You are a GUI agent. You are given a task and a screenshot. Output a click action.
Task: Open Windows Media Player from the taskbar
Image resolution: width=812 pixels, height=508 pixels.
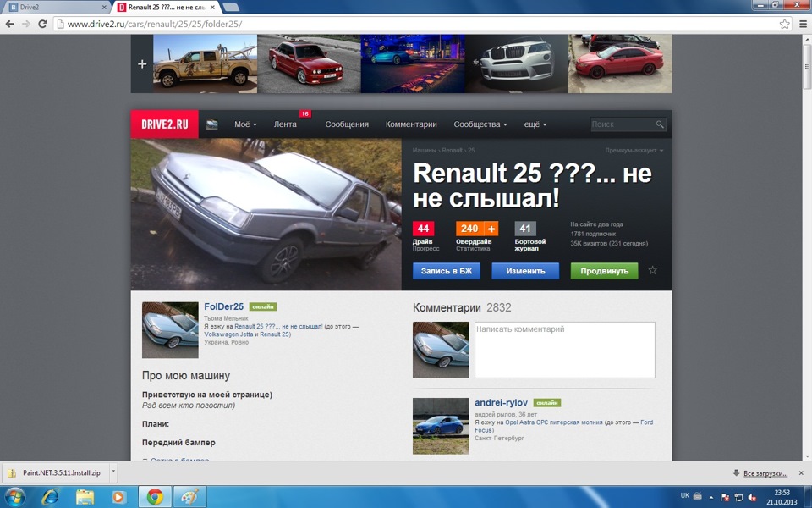118,497
